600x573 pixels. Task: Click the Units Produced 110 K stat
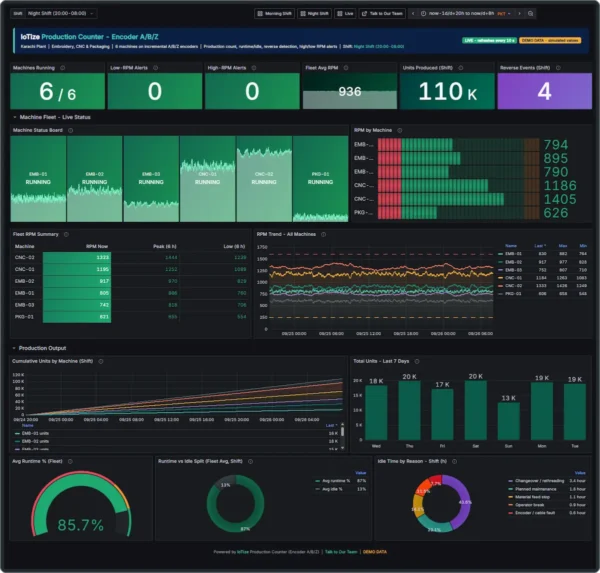(x=447, y=91)
